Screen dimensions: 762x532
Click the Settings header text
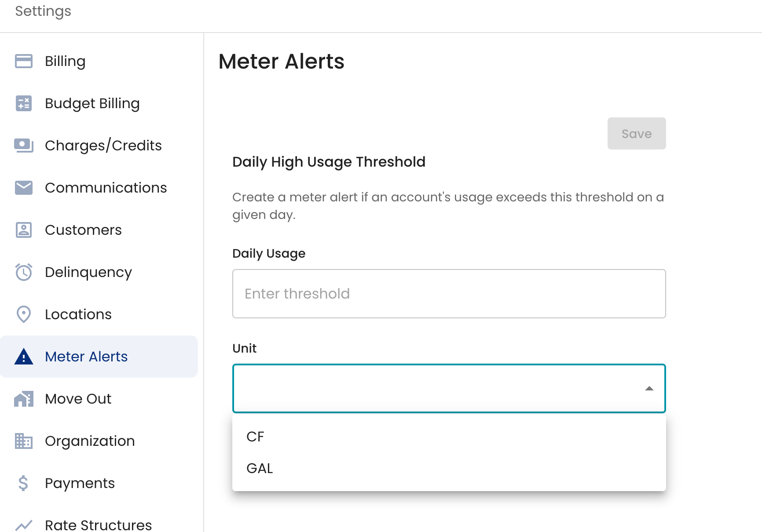point(43,11)
